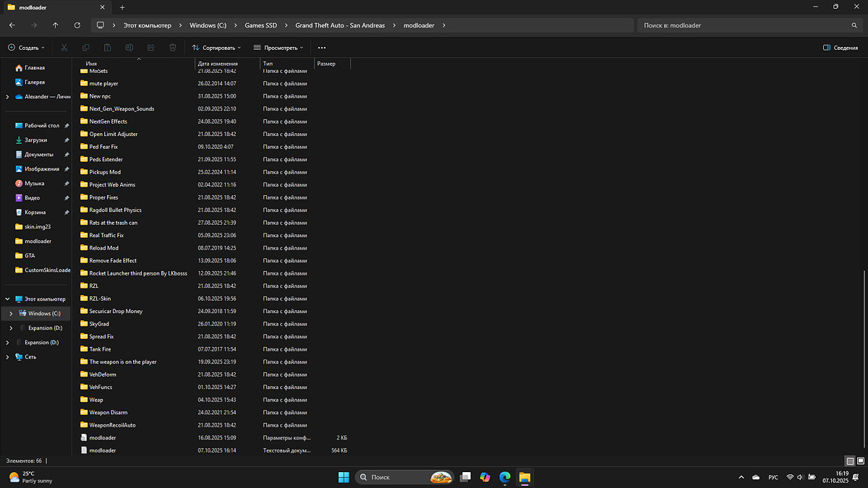Refresh the current folder view
This screenshot has width=868, height=488.
tap(77, 25)
